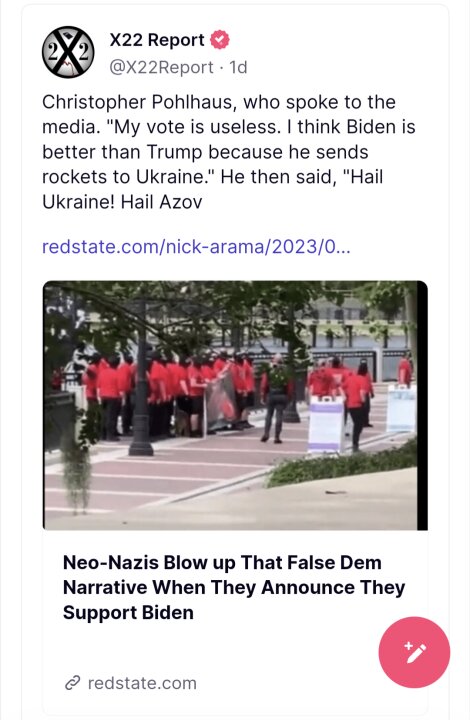The height and width of the screenshot is (720, 470).
Task: Click 'My vote is useless' quote text
Action: coord(192,127)
